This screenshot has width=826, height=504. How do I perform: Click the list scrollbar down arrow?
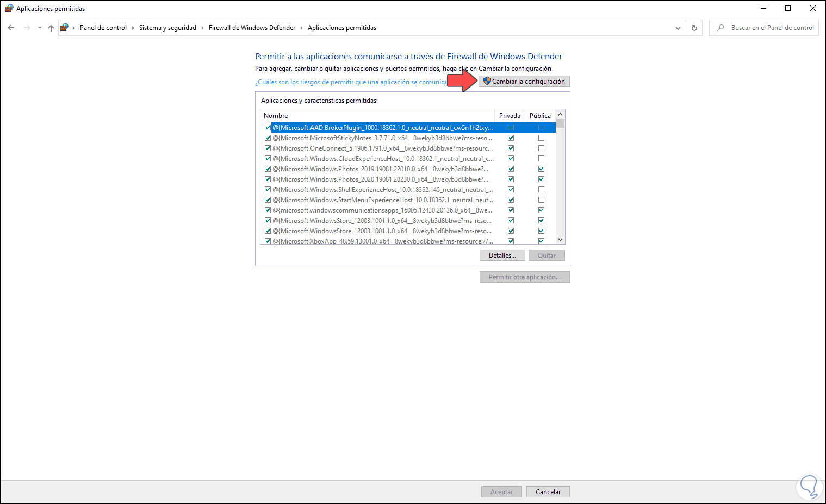(561, 240)
